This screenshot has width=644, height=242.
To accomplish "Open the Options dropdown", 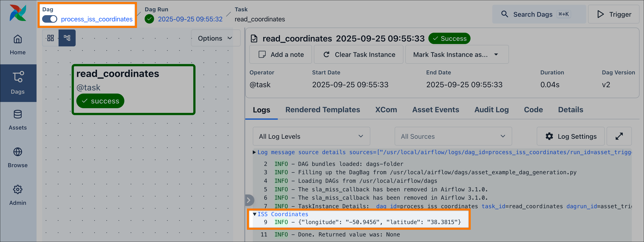I will [x=215, y=38].
